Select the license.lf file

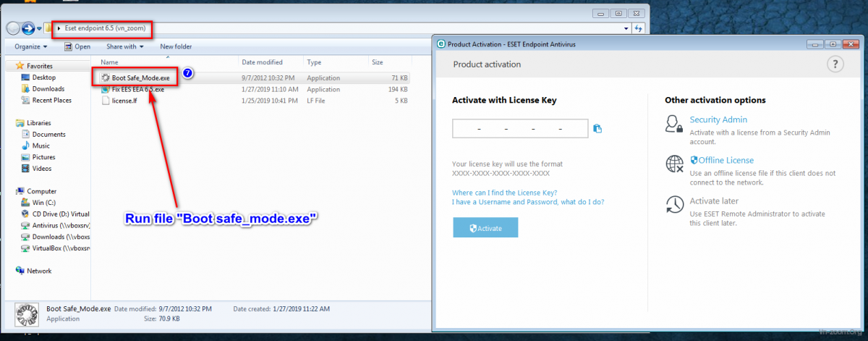124,101
